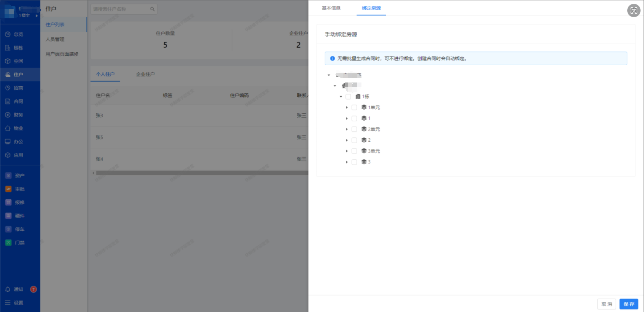
Task: Tick the checkbox for 1单元
Action: click(354, 108)
